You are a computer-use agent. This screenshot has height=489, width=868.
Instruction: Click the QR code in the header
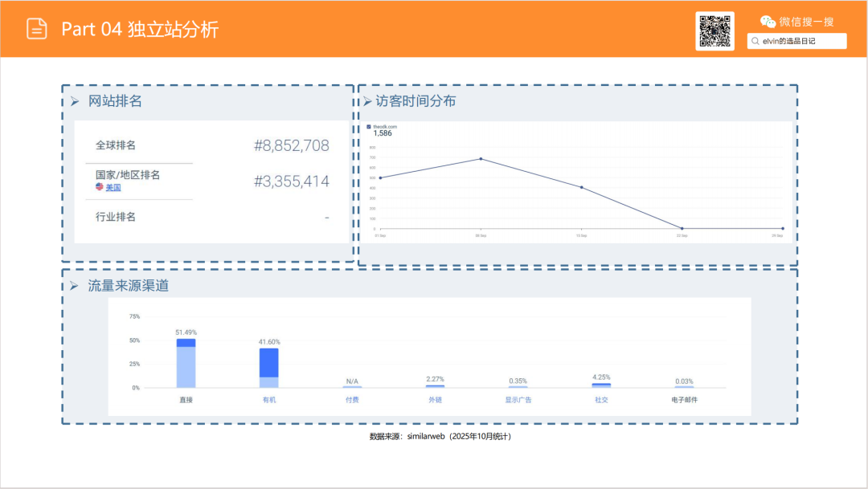coord(714,31)
